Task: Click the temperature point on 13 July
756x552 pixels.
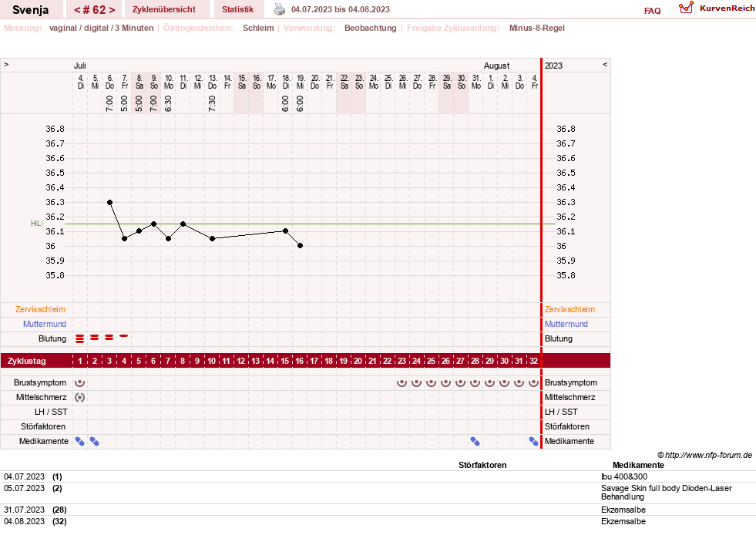Action: [x=212, y=238]
